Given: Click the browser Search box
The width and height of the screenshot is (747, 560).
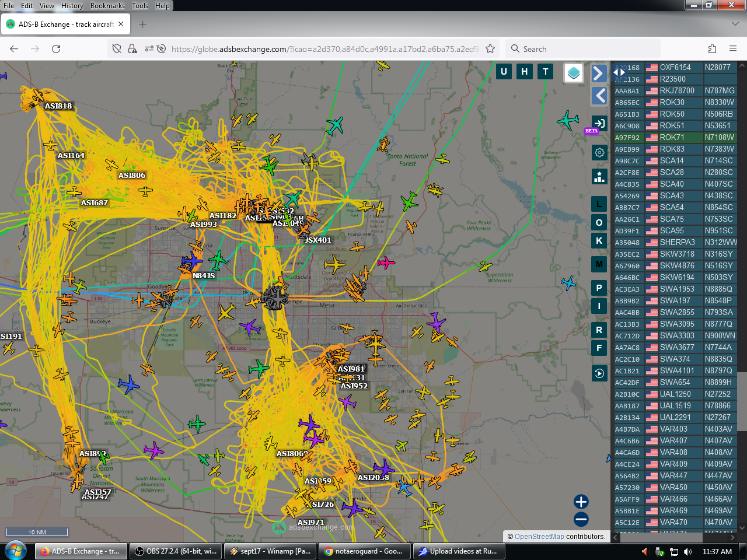Looking at the screenshot, I should [x=582, y=49].
